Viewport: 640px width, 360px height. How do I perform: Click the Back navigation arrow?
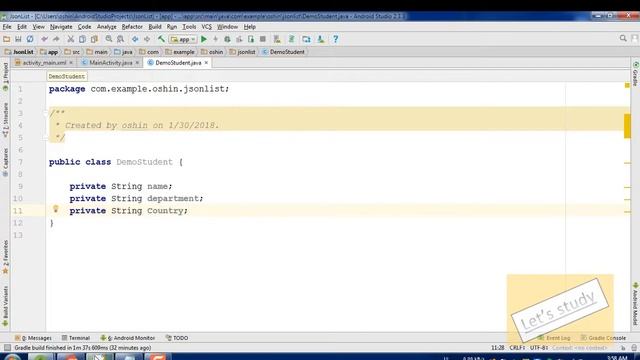135,39
